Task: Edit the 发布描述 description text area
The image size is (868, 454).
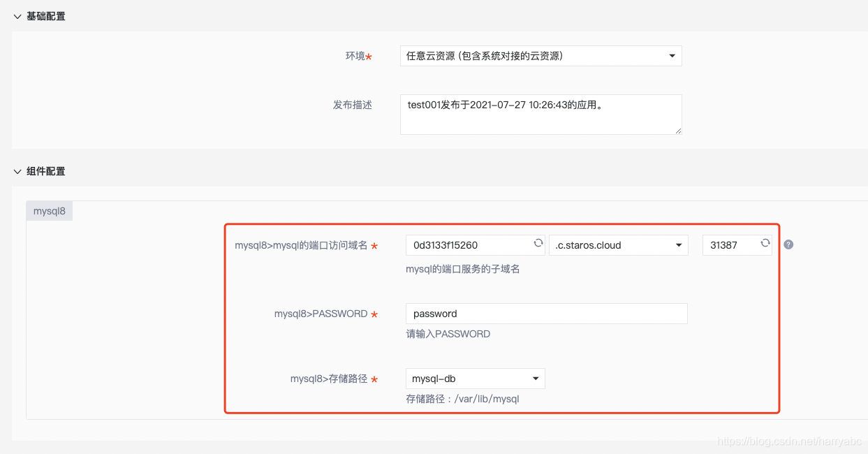Action: click(540, 114)
